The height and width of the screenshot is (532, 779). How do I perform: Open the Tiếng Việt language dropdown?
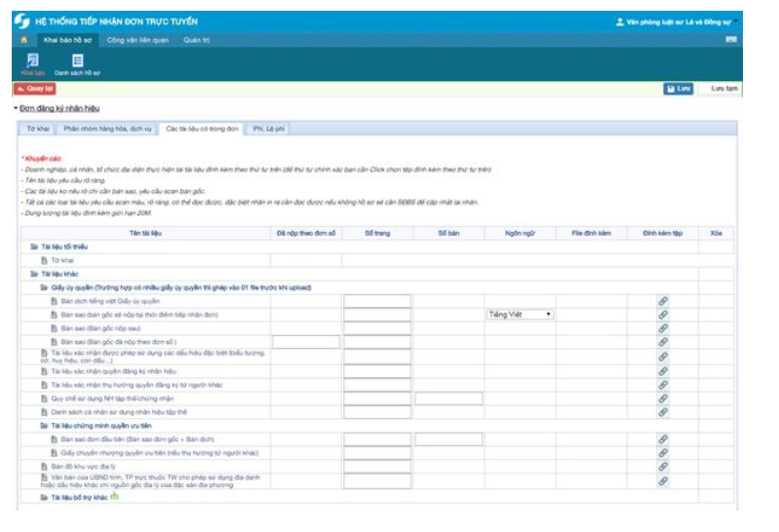click(x=520, y=315)
